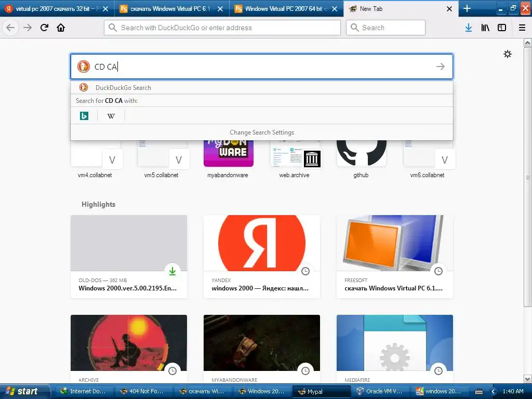This screenshot has height=399, width=532.
Task: Click the magnifier icon in the address bar
Action: tap(113, 28)
